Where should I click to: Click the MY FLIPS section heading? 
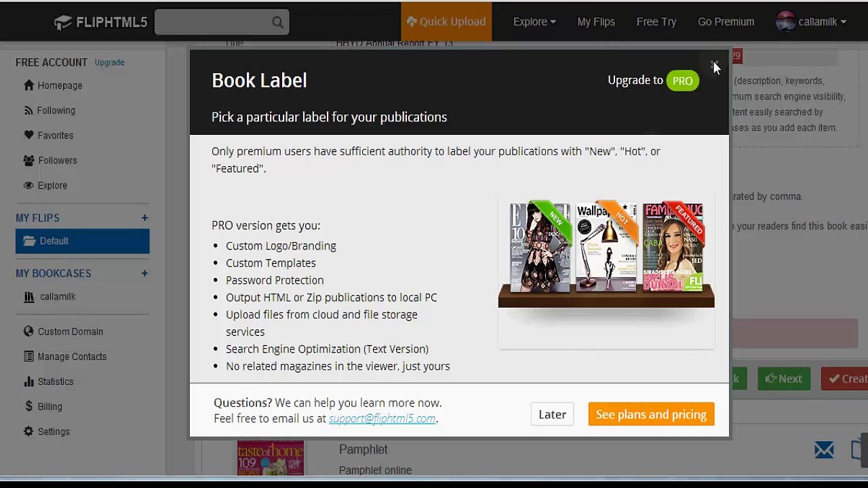pyautogui.click(x=37, y=218)
